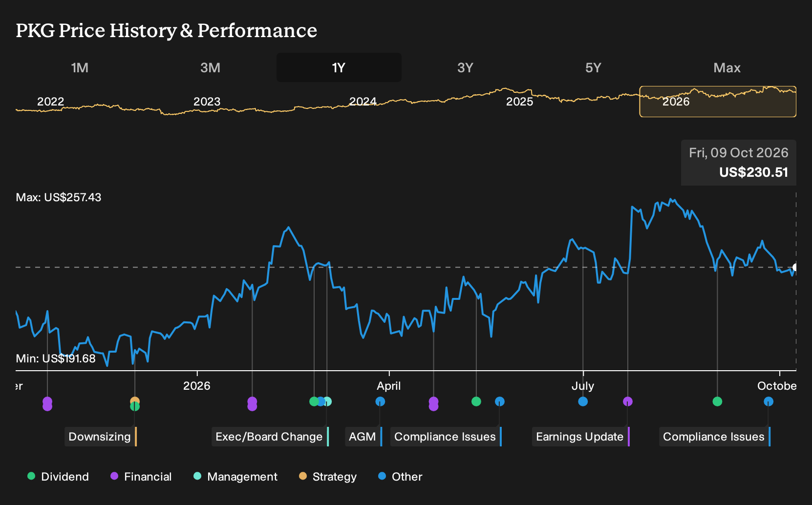Click the 2023 year label in overview chart

click(x=207, y=102)
